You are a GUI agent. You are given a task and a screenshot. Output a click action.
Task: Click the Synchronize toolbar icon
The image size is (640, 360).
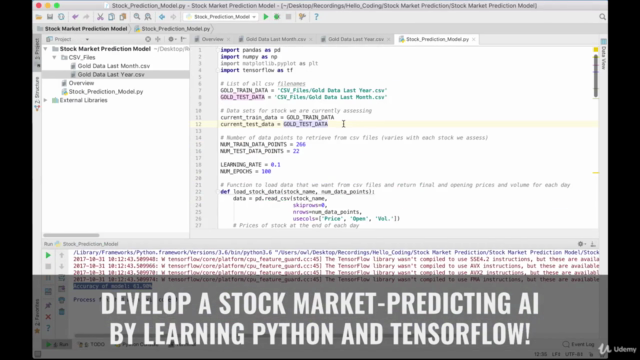point(61,17)
